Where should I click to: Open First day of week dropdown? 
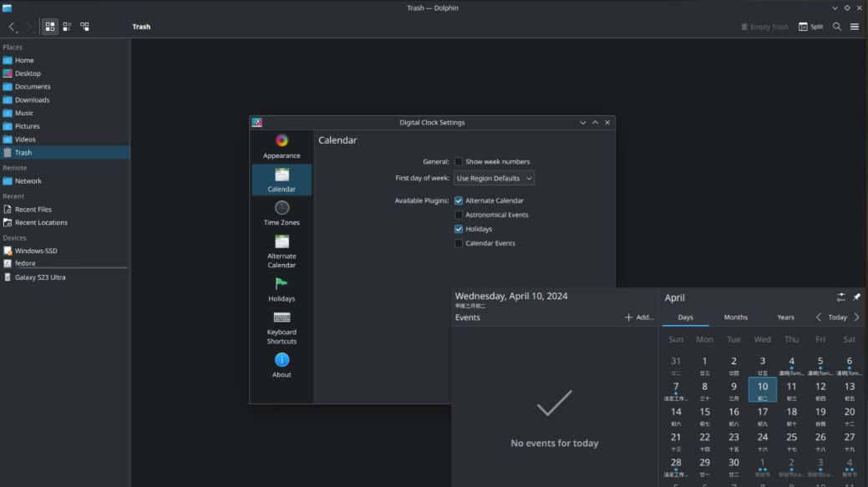coord(494,178)
